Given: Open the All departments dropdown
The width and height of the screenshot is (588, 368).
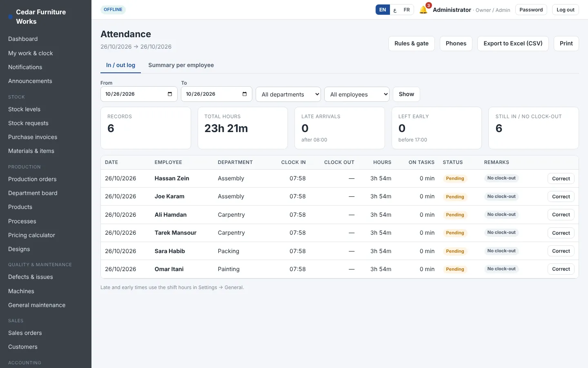Looking at the screenshot, I should pyautogui.click(x=288, y=94).
